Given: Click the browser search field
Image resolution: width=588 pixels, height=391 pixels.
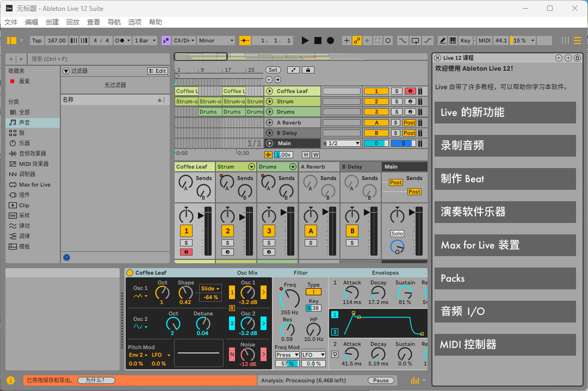Looking at the screenshot, I should coord(98,59).
